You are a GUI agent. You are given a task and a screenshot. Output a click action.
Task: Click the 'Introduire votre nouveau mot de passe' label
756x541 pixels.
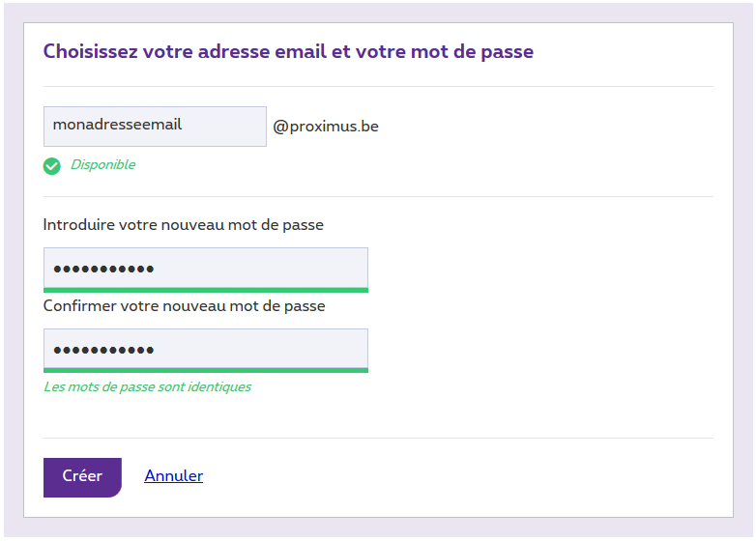coord(183,225)
